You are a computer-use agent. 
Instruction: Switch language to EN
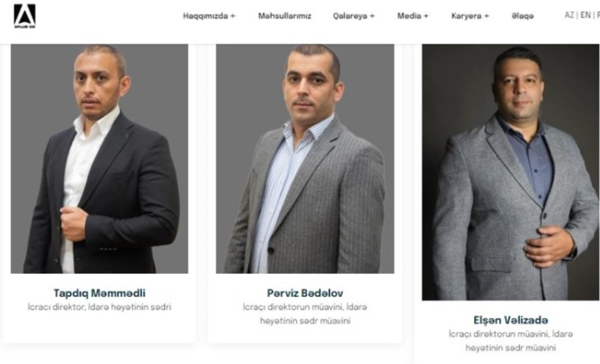click(x=585, y=15)
